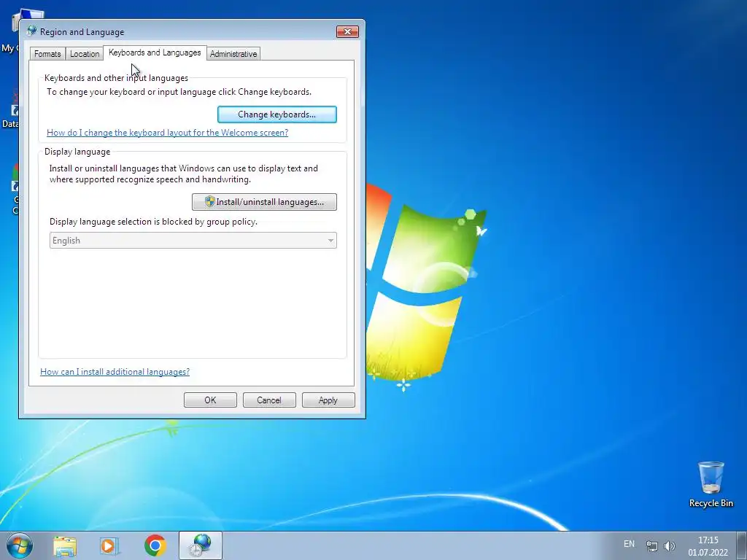Open Welcome screen keyboard layout help link

(x=167, y=133)
